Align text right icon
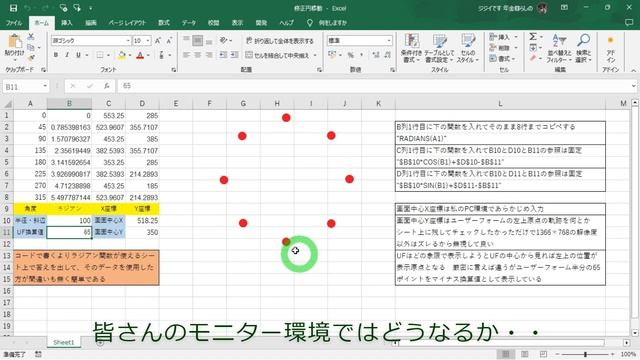The height and width of the screenshot is (360, 640). [209, 55]
